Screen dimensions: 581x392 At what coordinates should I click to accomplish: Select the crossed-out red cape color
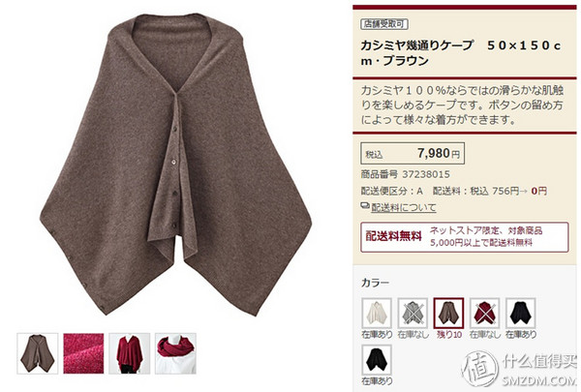[x=485, y=313]
